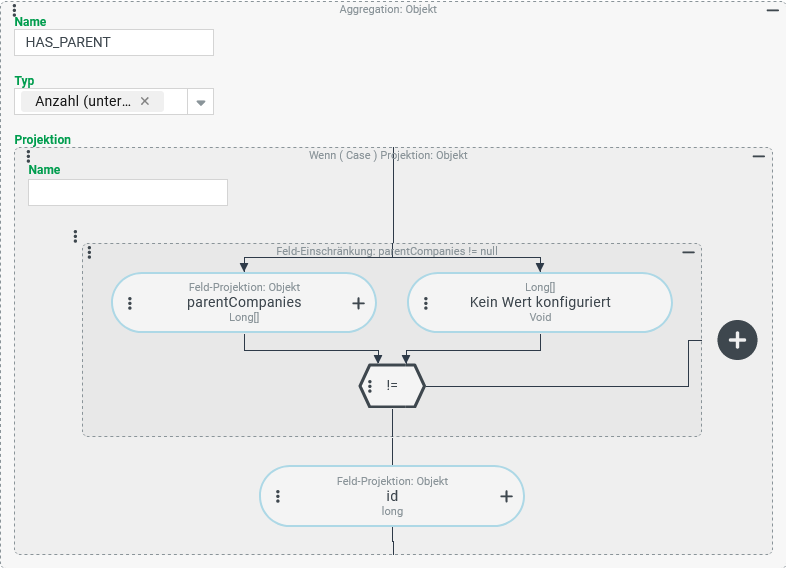Open the parentCompanies node options menu

click(x=130, y=303)
